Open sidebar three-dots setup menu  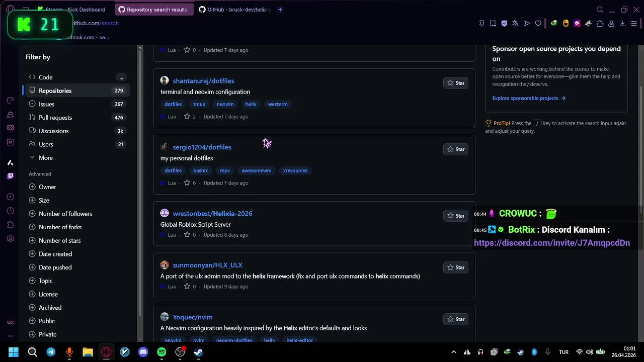point(10,336)
